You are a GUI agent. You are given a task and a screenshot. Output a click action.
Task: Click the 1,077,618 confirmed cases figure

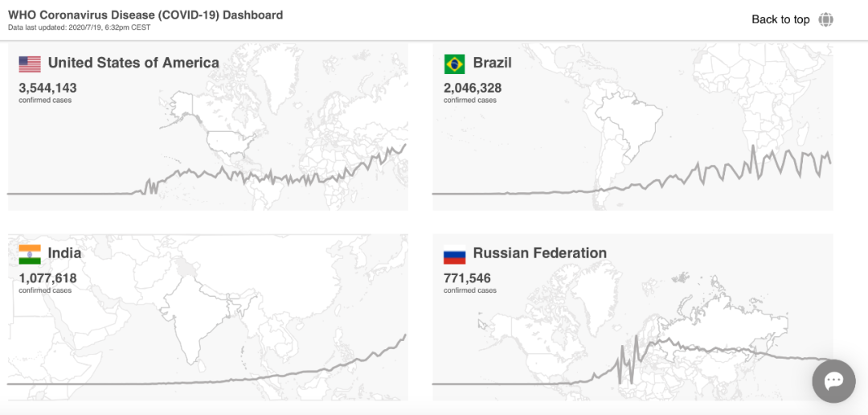click(48, 278)
